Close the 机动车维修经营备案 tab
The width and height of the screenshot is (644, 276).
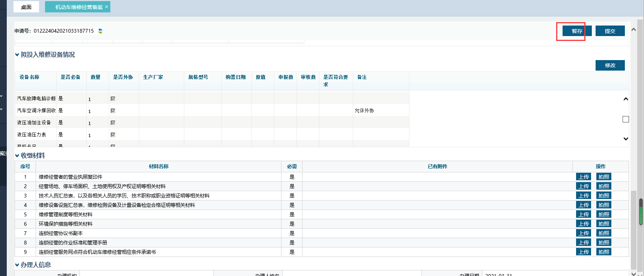click(107, 7)
